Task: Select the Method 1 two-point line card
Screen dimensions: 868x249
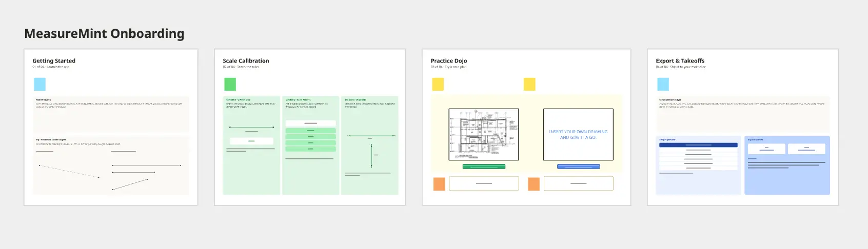Action: point(251,145)
